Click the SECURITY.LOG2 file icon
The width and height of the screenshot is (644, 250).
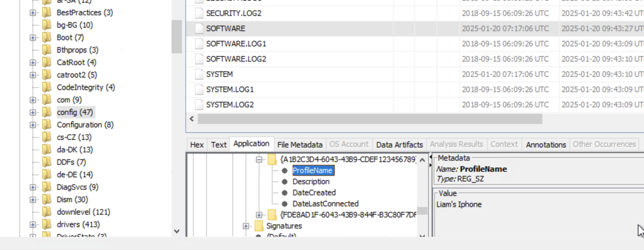(199, 13)
